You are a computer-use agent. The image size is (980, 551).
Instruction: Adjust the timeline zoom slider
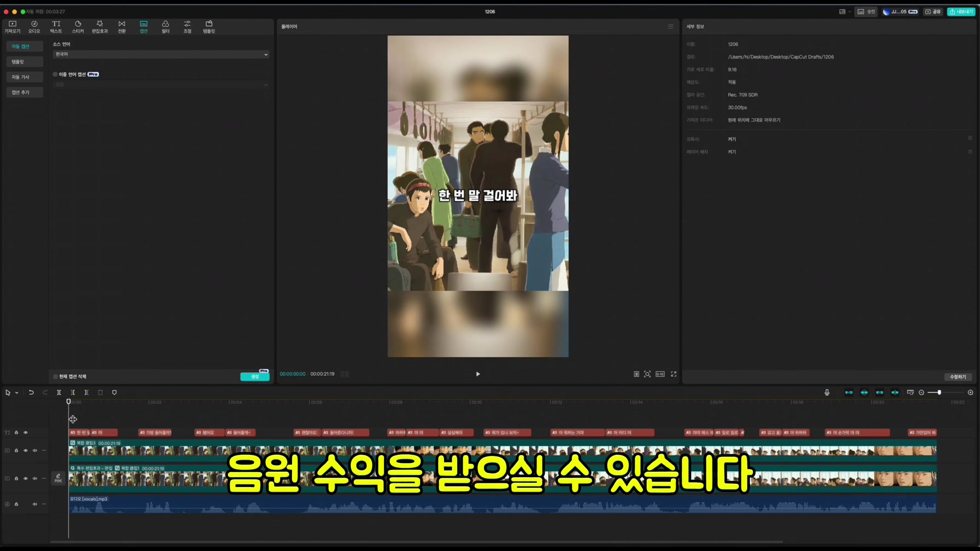click(x=939, y=393)
